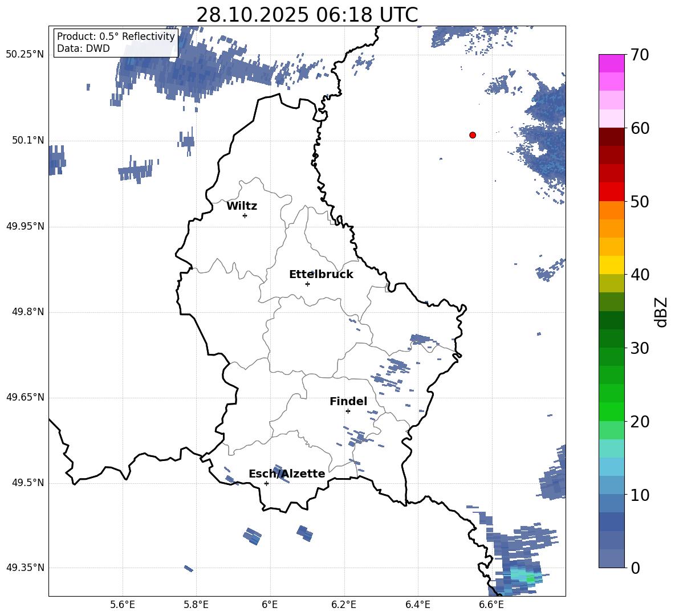Click the 49.5°N latitude label

[x=28, y=483]
